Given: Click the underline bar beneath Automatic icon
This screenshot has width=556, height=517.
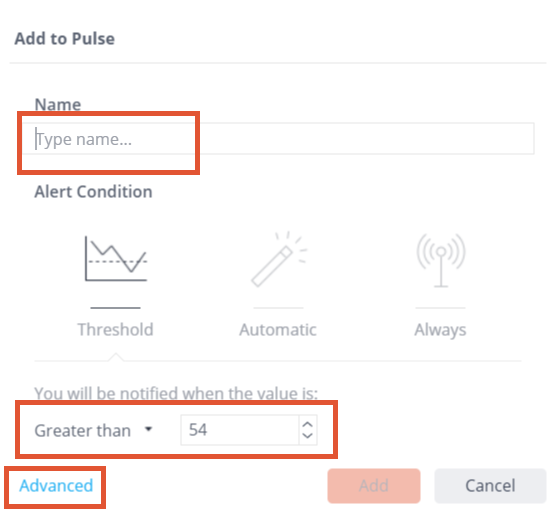Looking at the screenshot, I should [278, 308].
